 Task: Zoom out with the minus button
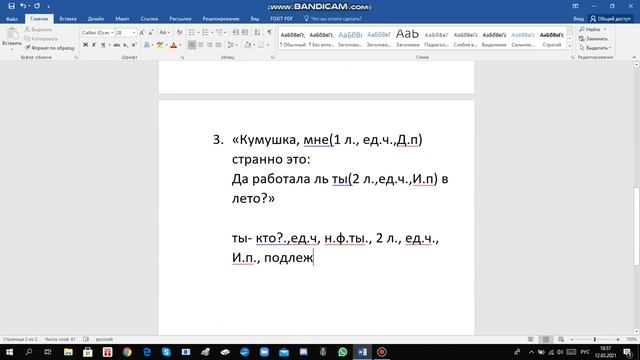tap(572, 339)
